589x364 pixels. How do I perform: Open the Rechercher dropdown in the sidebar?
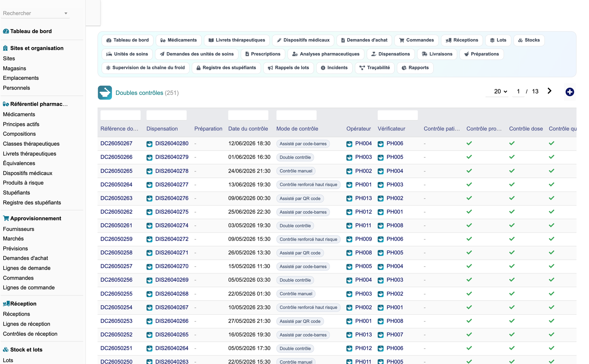click(x=35, y=13)
